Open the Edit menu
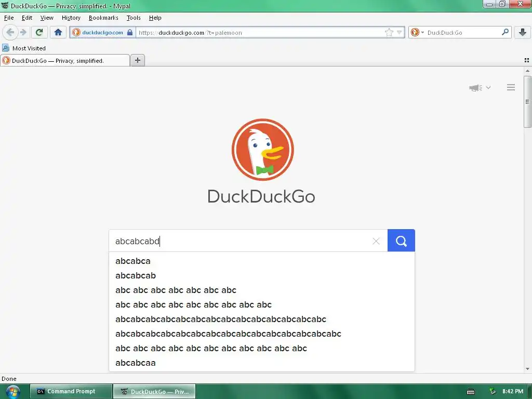 pos(27,18)
